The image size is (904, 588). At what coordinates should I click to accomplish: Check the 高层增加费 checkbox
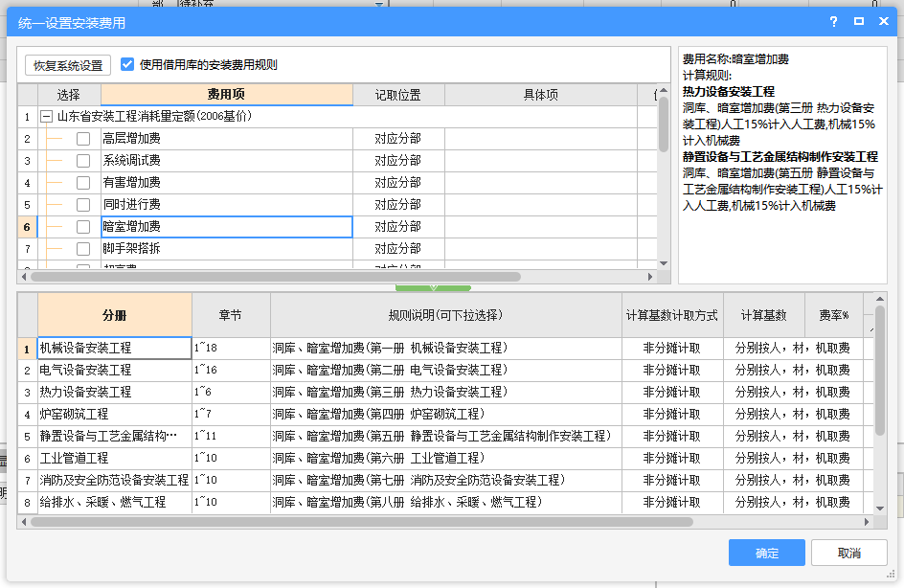click(x=83, y=138)
